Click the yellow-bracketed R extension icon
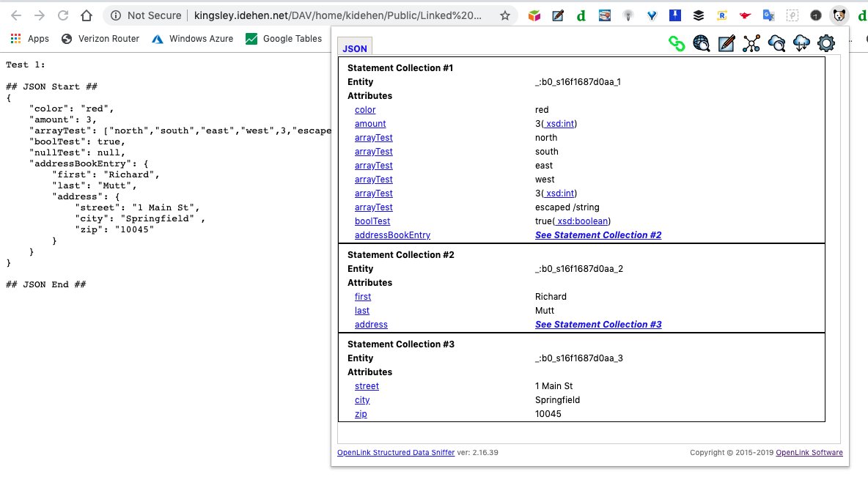The height and width of the screenshot is (491, 868). pyautogui.click(x=722, y=15)
